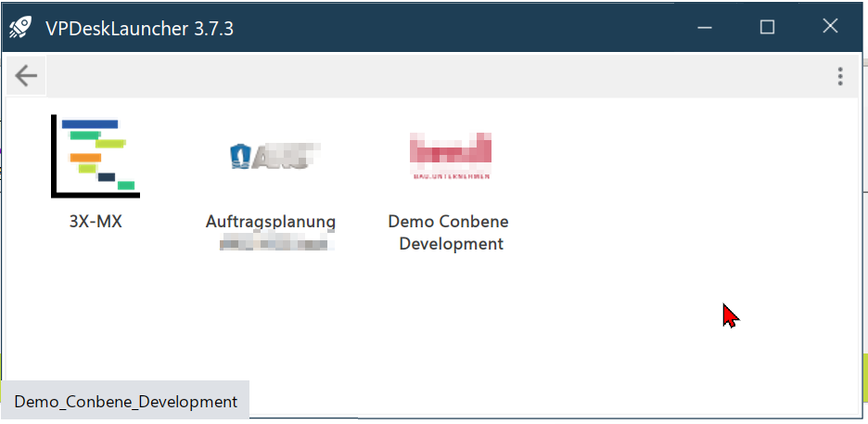868x424 pixels.
Task: Open the Auftragsplanung logo tile
Action: (275, 156)
